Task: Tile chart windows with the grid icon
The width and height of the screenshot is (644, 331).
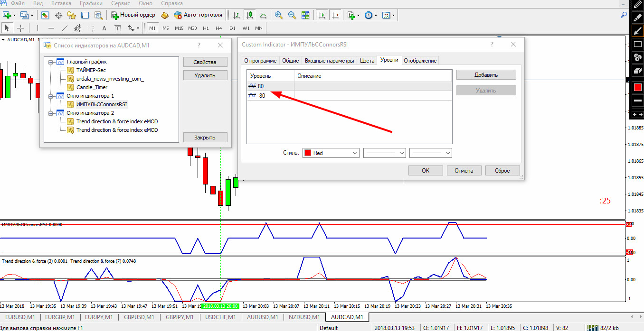Action: click(x=305, y=15)
